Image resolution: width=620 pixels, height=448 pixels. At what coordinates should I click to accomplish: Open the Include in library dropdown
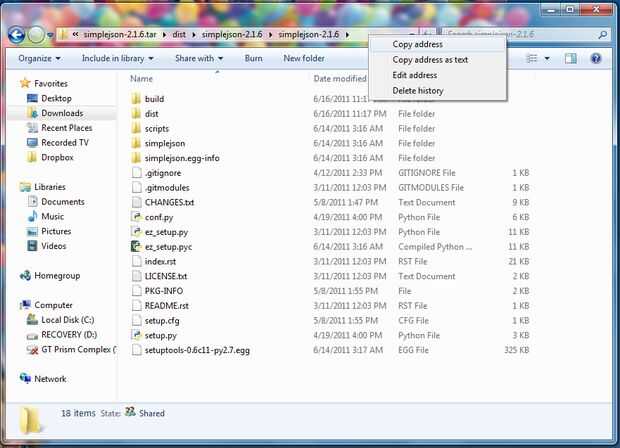(117, 59)
